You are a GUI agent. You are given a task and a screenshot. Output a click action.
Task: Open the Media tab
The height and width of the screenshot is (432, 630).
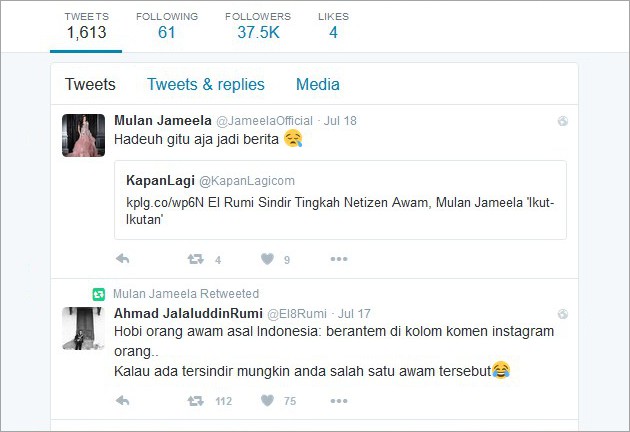[x=318, y=84]
